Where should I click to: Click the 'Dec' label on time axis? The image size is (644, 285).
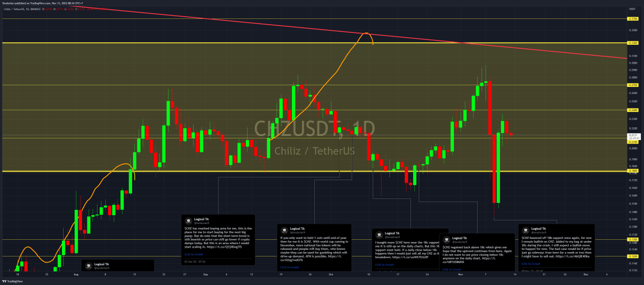586,274
